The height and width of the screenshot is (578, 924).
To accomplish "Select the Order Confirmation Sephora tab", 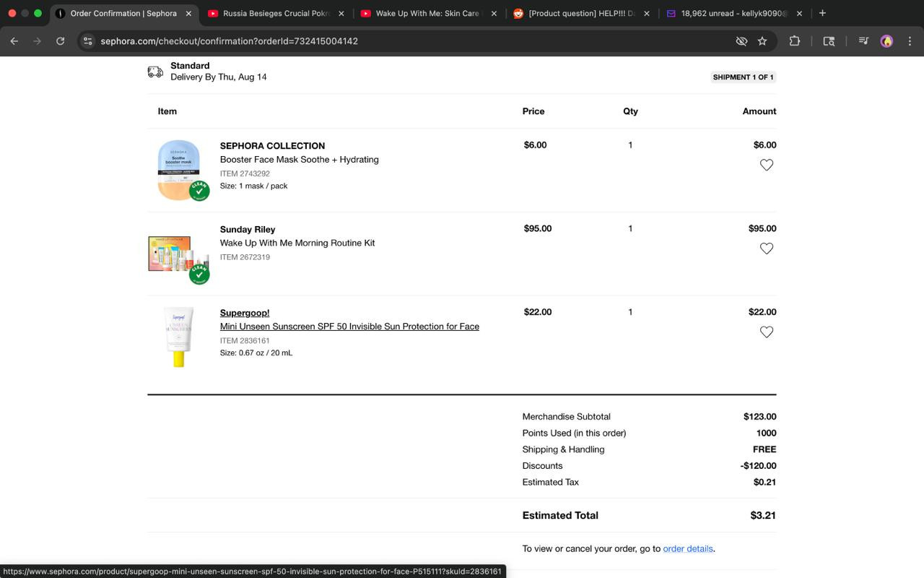I will (x=123, y=13).
